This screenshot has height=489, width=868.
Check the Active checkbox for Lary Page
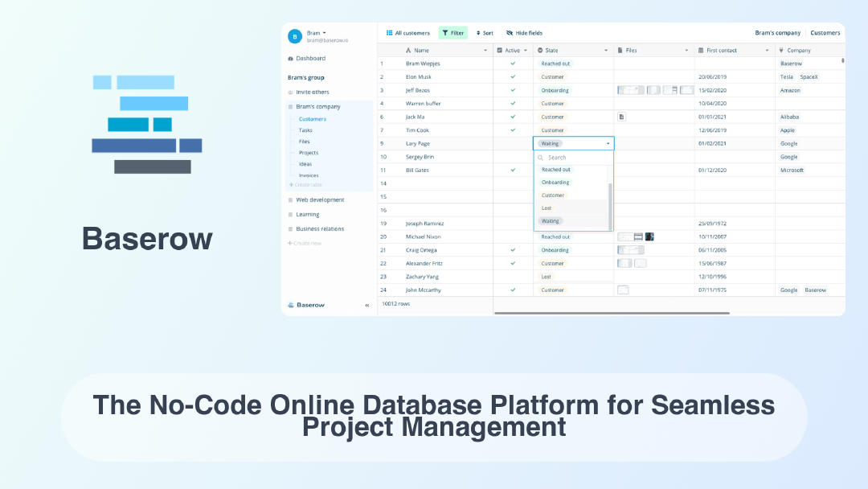pyautogui.click(x=513, y=143)
